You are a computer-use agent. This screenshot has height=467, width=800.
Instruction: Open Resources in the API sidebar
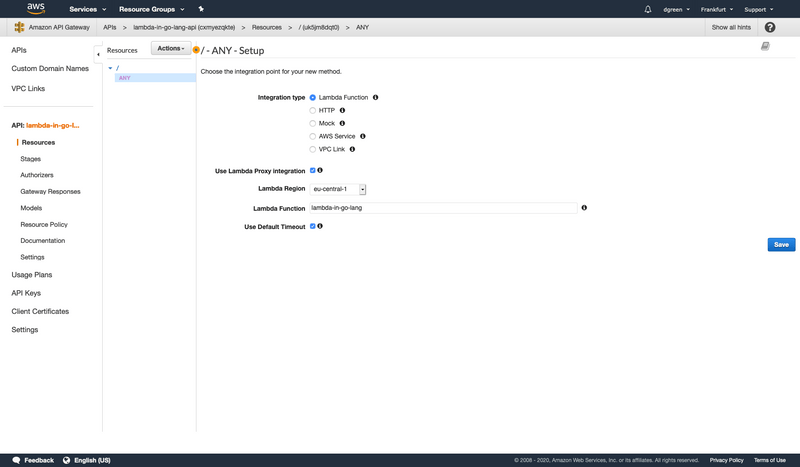click(x=38, y=142)
